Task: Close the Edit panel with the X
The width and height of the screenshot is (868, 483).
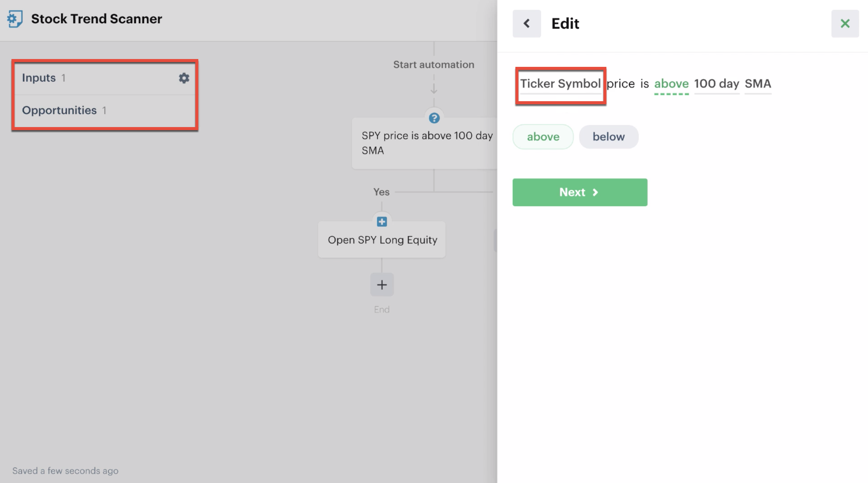Action: click(x=845, y=23)
